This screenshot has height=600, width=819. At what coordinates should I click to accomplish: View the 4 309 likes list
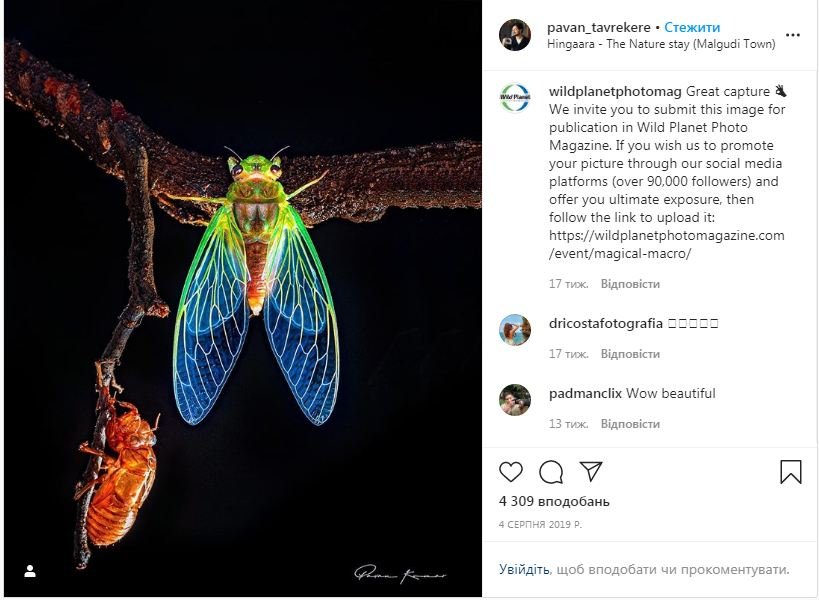[x=554, y=501]
